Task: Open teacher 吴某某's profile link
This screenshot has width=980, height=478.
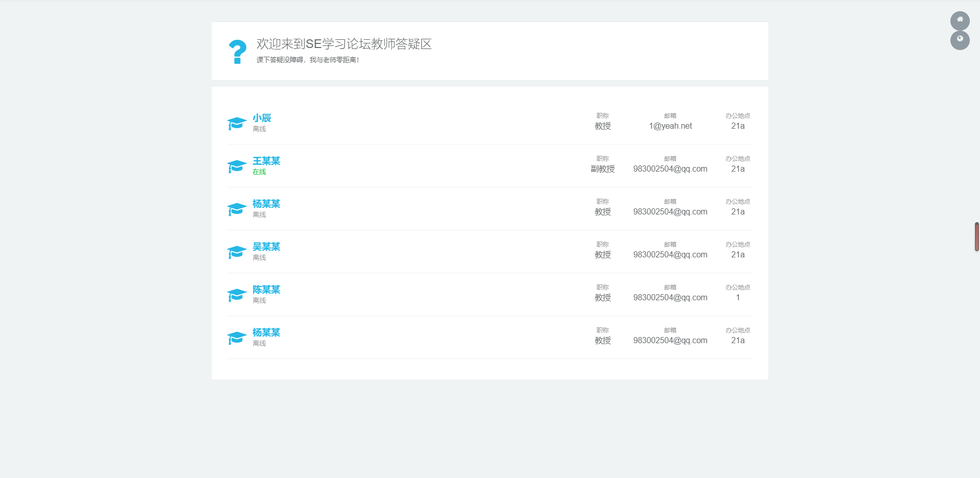Action: (x=266, y=247)
